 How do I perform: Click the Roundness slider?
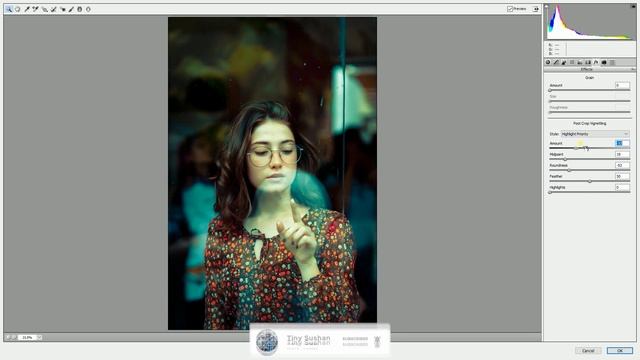point(589,170)
